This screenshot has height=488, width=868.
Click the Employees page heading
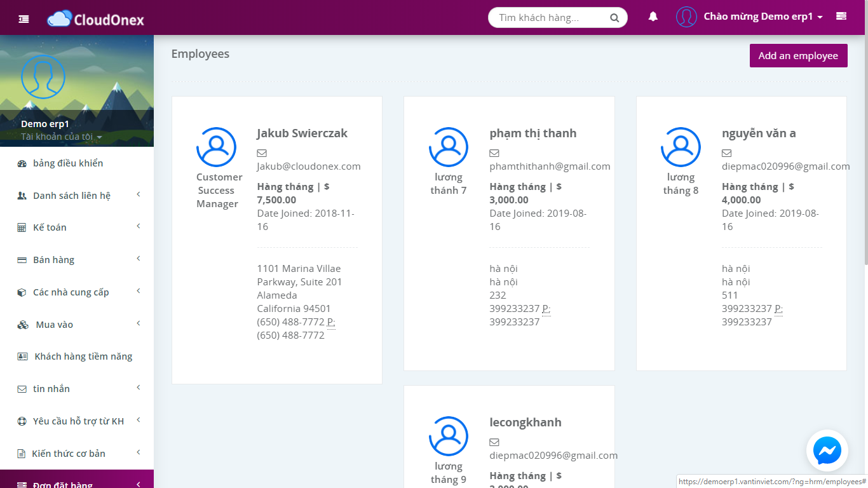point(200,54)
